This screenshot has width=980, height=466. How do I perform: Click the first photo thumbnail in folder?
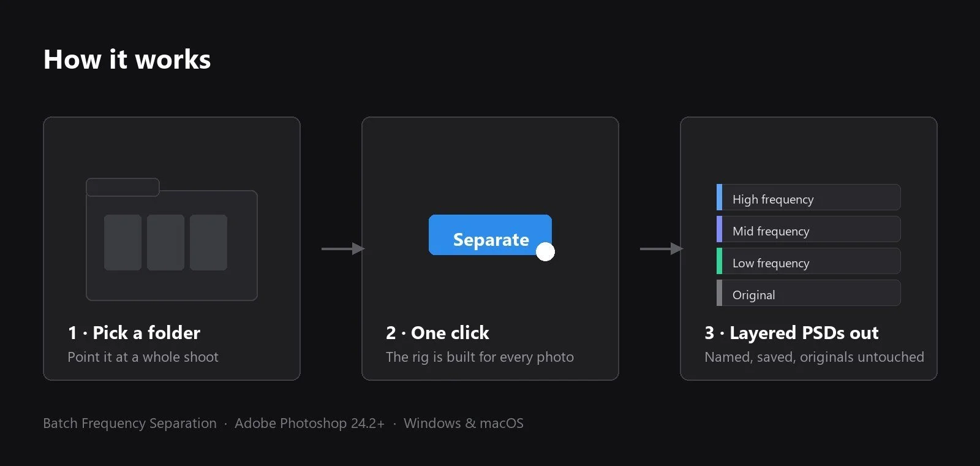[x=123, y=242]
